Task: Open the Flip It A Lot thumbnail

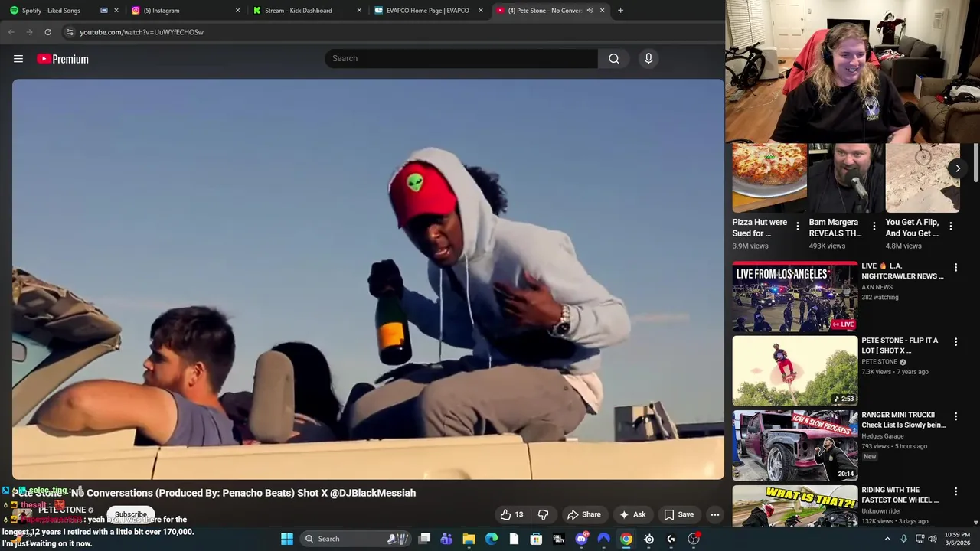Action: coord(795,371)
